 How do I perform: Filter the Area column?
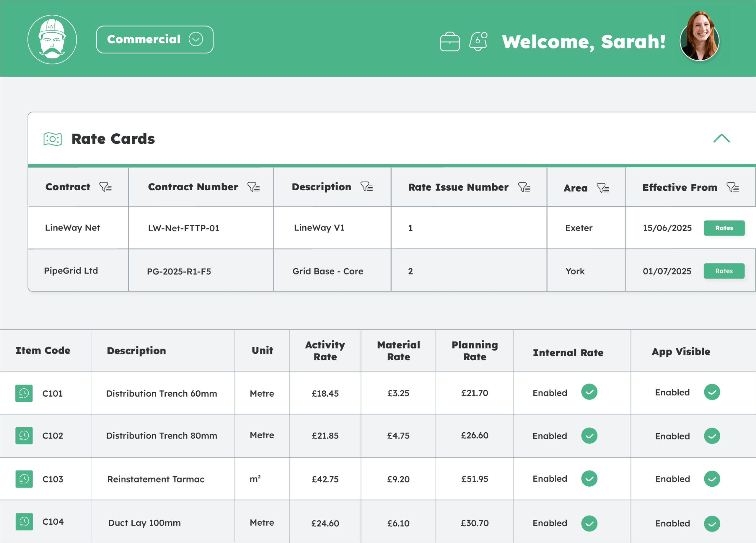pyautogui.click(x=603, y=188)
